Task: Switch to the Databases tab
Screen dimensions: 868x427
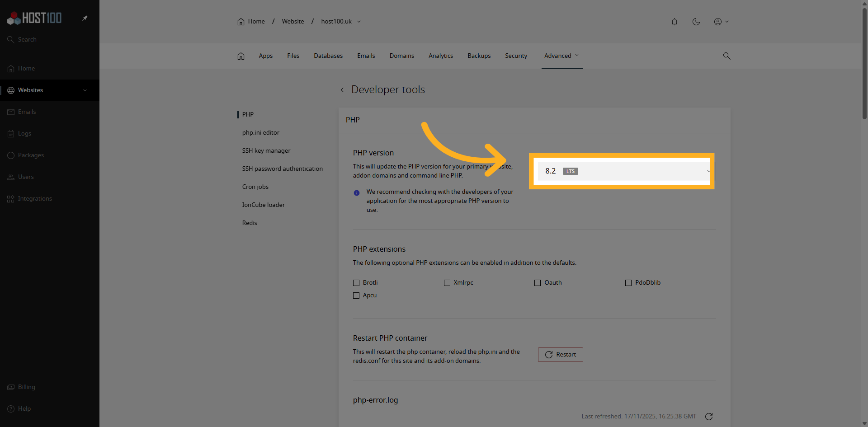Action: tap(328, 56)
